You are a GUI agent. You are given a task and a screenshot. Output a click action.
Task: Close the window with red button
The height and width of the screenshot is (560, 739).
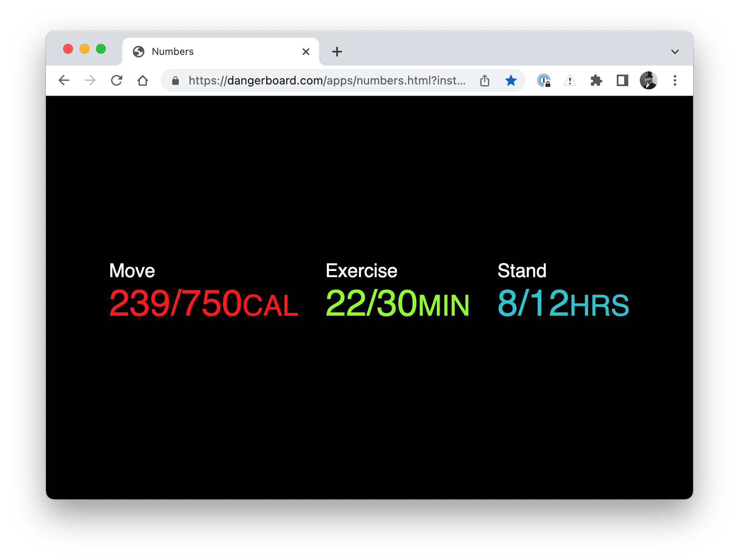click(68, 49)
